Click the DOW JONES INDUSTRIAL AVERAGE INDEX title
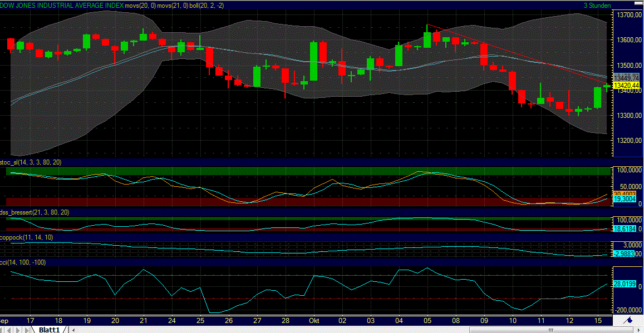Image resolution: width=644 pixels, height=333 pixels. click(61, 5)
